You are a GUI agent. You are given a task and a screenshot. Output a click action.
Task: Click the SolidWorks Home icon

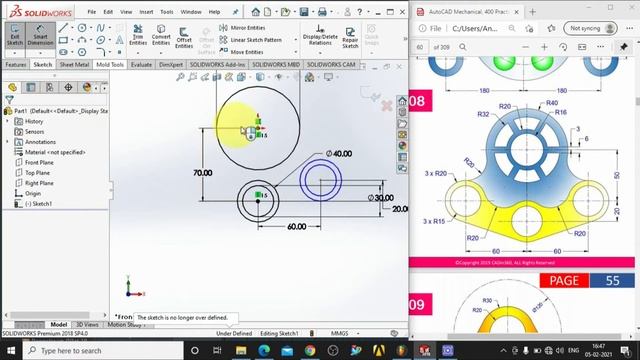pyautogui.click(x=256, y=12)
